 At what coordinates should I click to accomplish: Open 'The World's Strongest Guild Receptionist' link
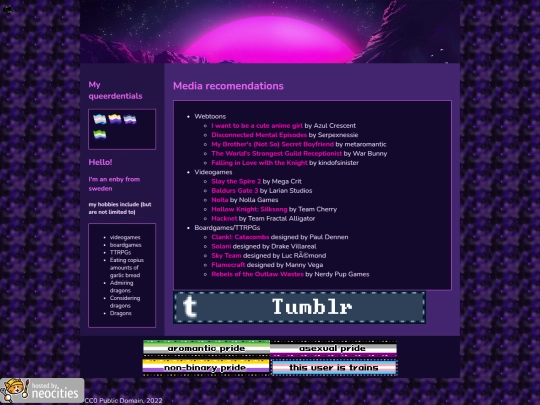277,154
